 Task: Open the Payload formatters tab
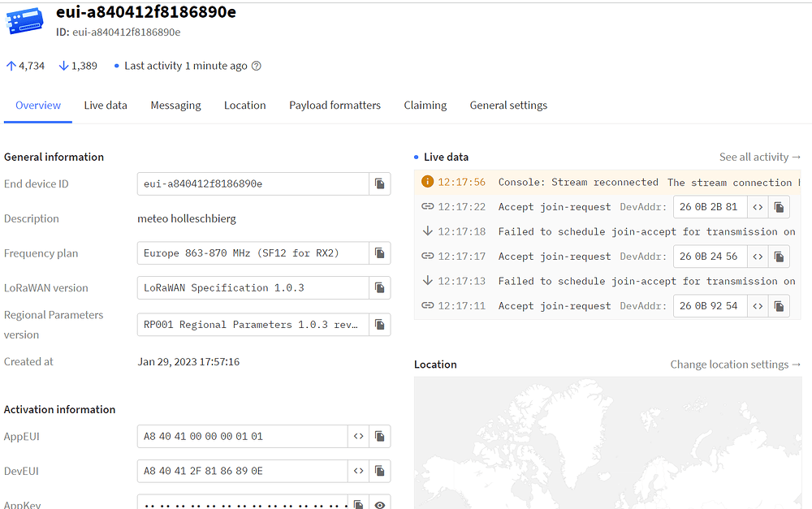point(335,106)
